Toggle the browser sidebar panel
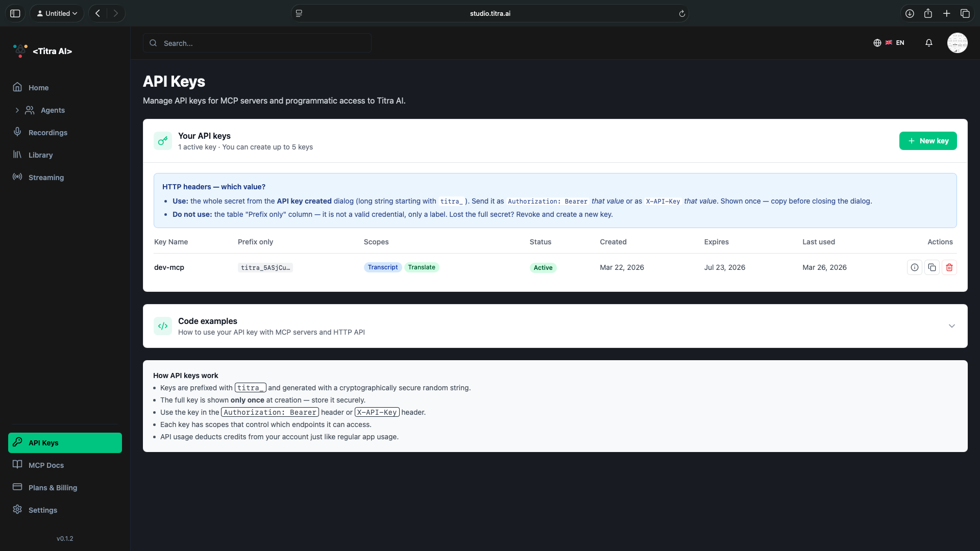 point(15,13)
